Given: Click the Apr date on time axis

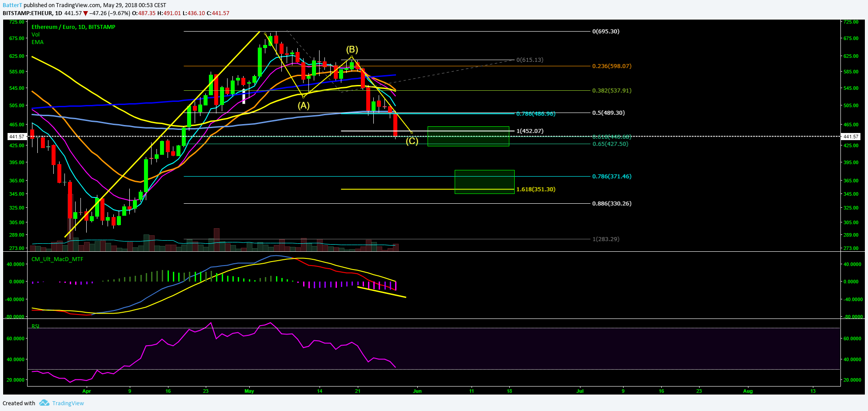Looking at the screenshot, I should click(x=87, y=391).
